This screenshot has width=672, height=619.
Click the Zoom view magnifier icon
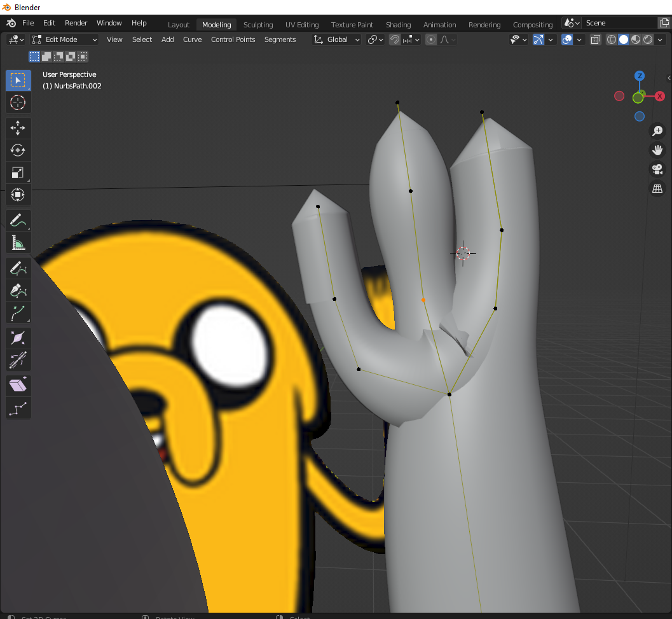click(657, 131)
